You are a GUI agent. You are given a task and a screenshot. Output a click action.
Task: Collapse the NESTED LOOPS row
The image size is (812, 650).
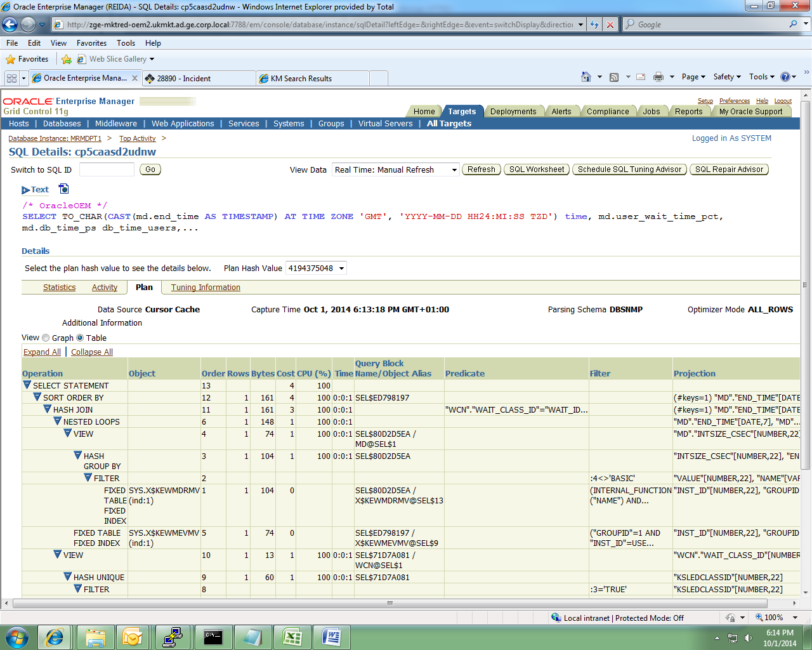click(x=57, y=421)
